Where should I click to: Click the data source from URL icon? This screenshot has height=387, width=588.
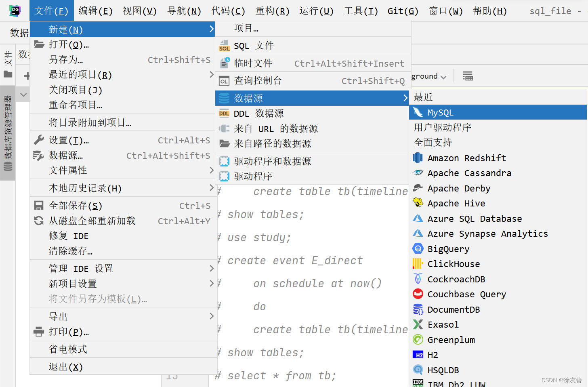224,128
